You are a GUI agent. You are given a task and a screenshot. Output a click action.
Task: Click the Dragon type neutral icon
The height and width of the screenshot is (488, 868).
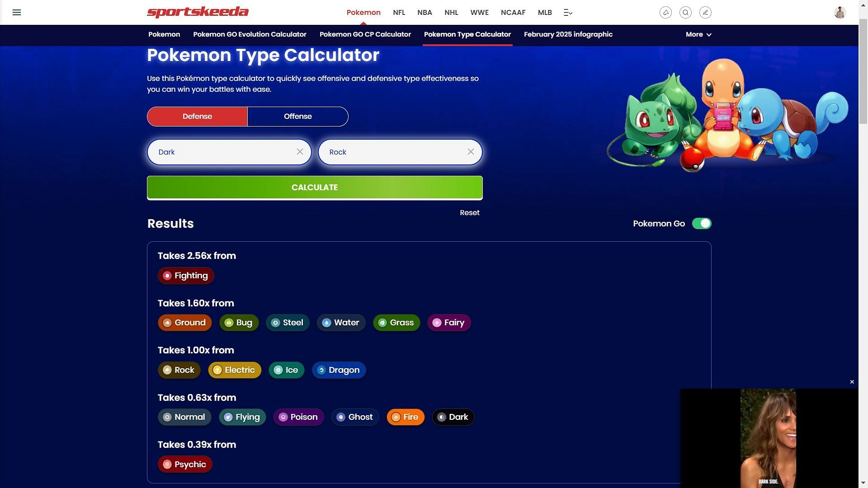coord(321,370)
